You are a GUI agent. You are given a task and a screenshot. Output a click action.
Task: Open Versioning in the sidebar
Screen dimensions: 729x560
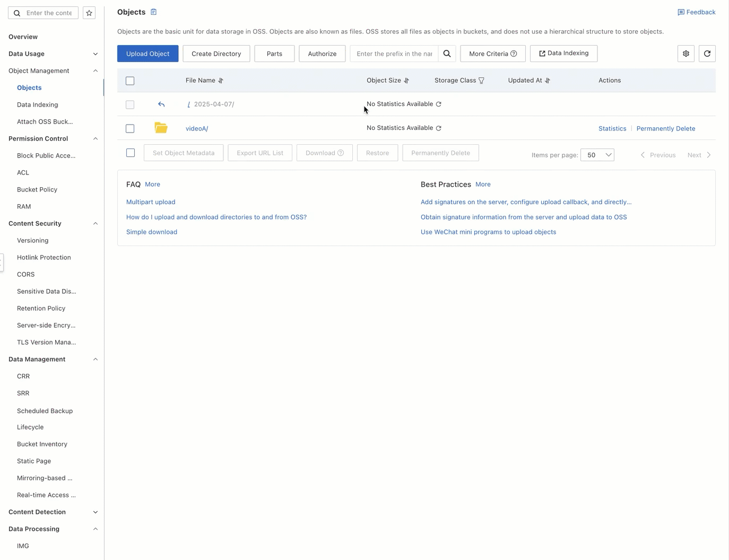[32, 240]
